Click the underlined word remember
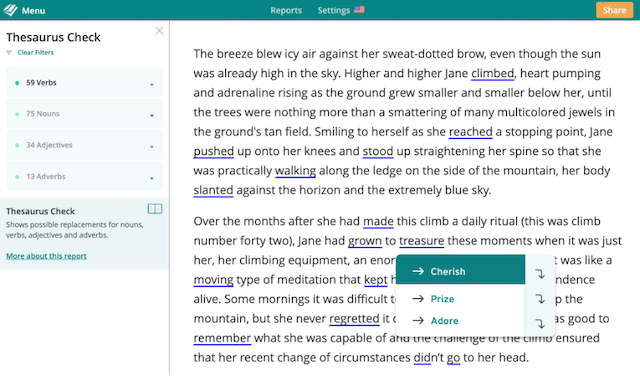This screenshot has height=376, width=640. coord(222,338)
